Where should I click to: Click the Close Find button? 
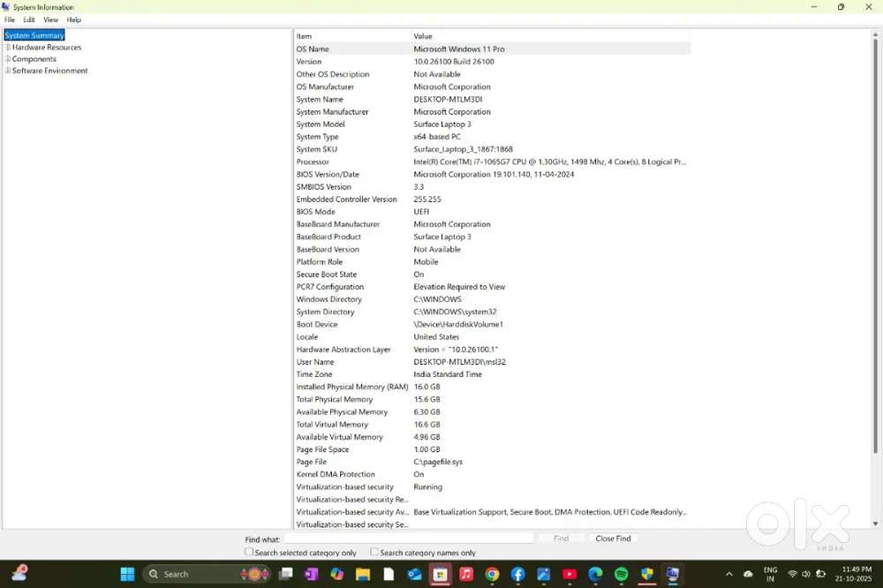coord(613,539)
